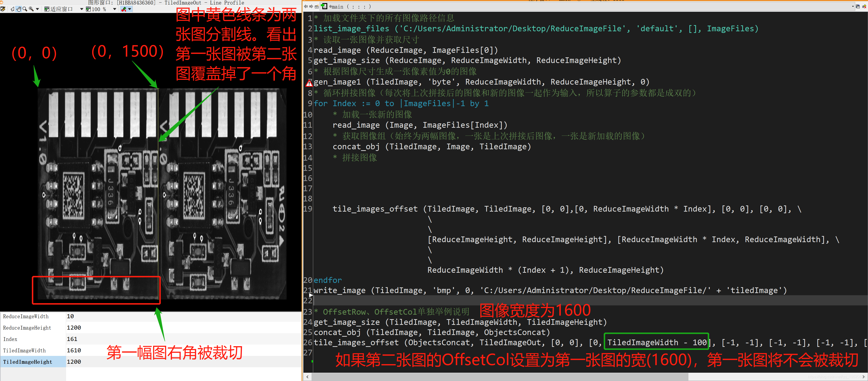Go back with the editor left arrow

(x=306, y=6)
